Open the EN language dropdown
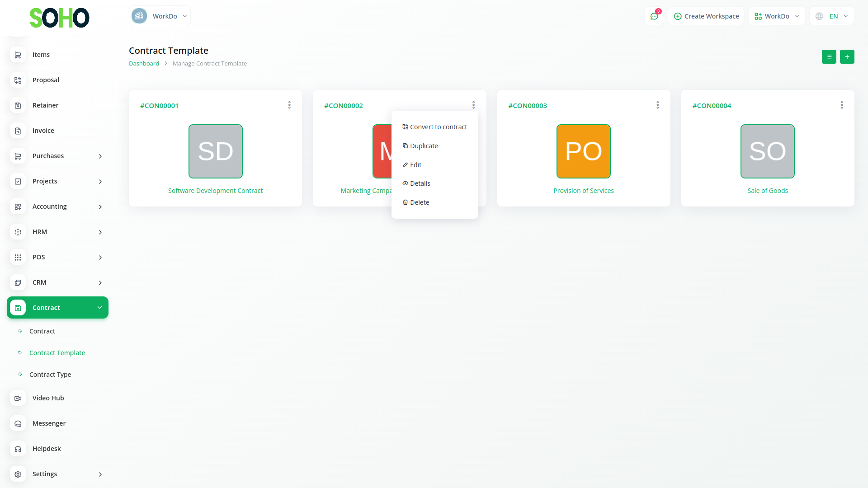This screenshot has width=868, height=488. (832, 16)
